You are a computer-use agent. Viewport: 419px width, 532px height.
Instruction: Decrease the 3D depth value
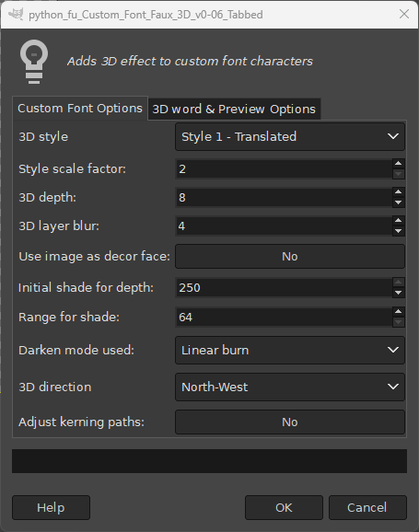[x=399, y=202]
